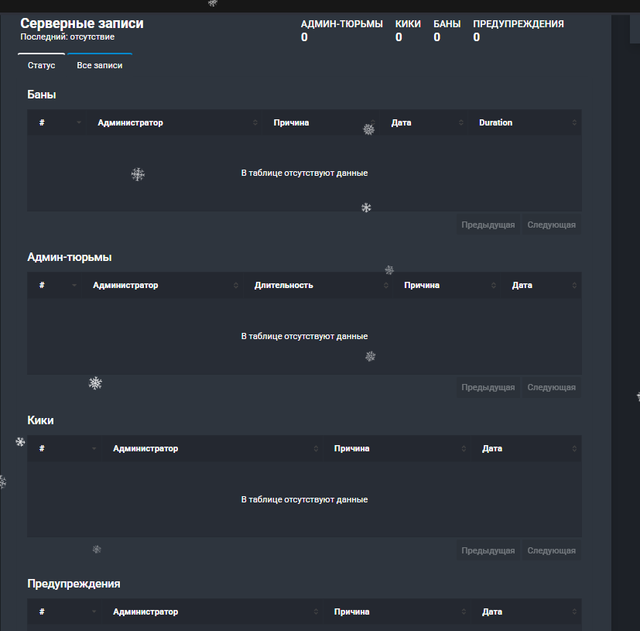
Task: Sort Bans table by # column arrow
Action: coord(79,122)
